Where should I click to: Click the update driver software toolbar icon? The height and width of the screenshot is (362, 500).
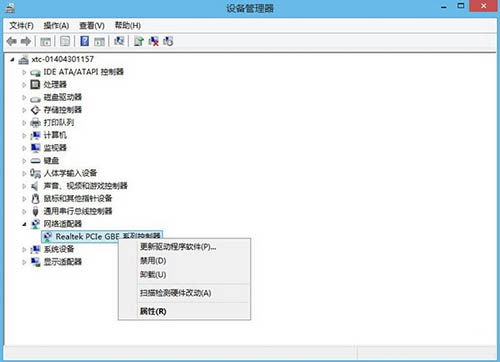tap(139, 41)
